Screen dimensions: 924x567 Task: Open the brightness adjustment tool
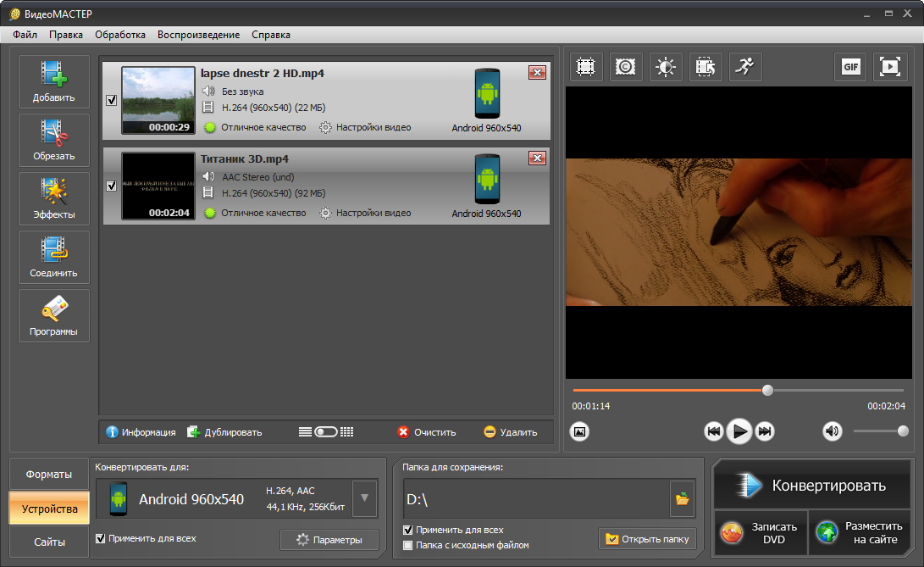666,67
